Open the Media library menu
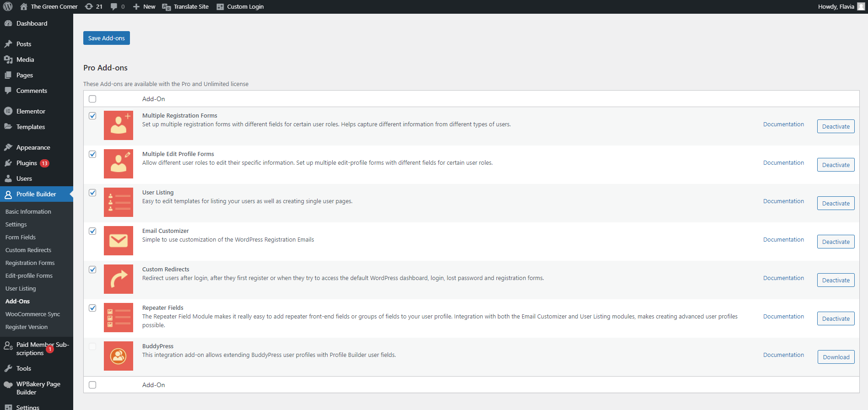The width and height of the screenshot is (868, 410). click(37, 59)
